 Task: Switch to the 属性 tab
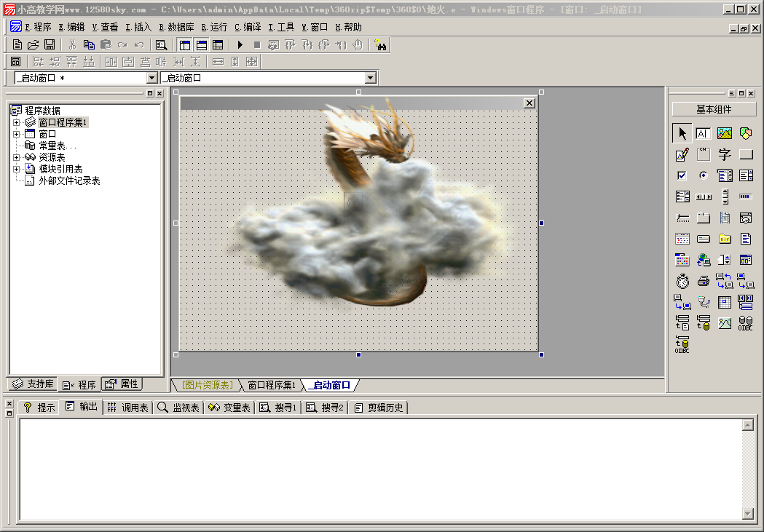(x=122, y=384)
